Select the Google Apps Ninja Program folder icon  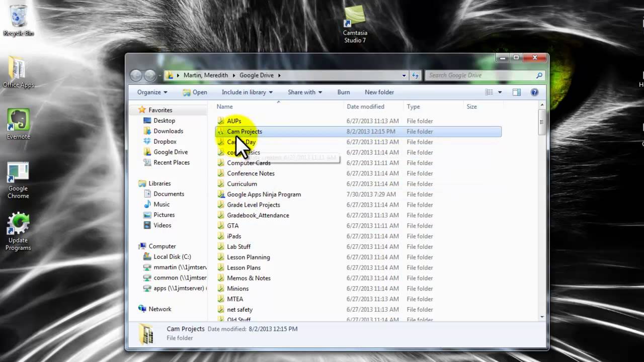[221, 195]
